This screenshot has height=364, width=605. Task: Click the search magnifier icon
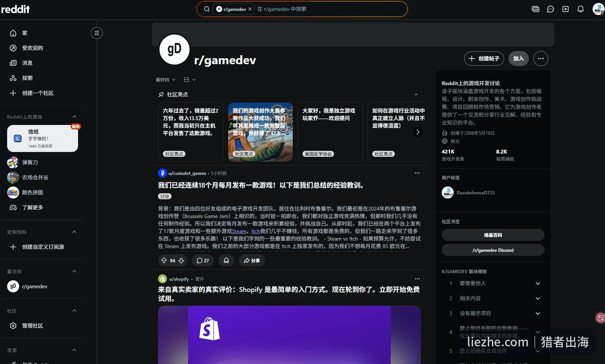click(x=206, y=9)
